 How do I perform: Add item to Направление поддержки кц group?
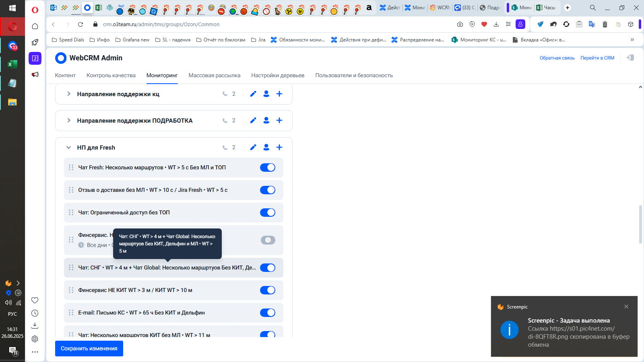(x=279, y=94)
